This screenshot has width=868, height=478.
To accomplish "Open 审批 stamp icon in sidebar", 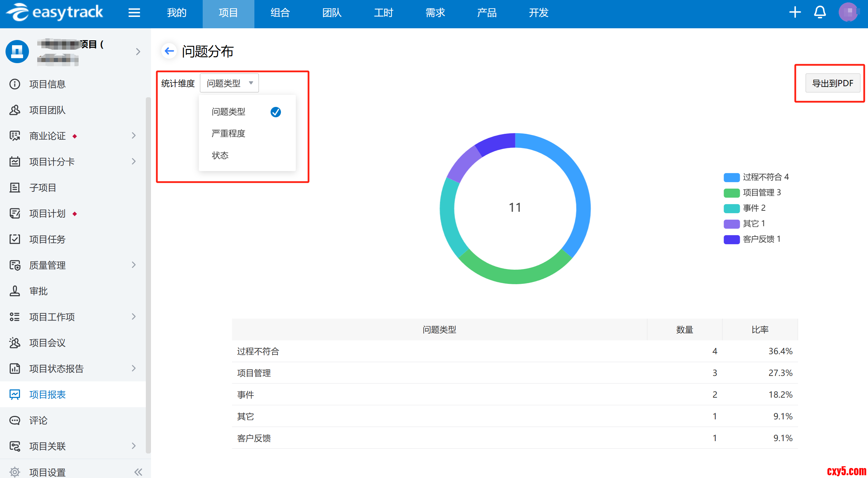I will pyautogui.click(x=14, y=291).
